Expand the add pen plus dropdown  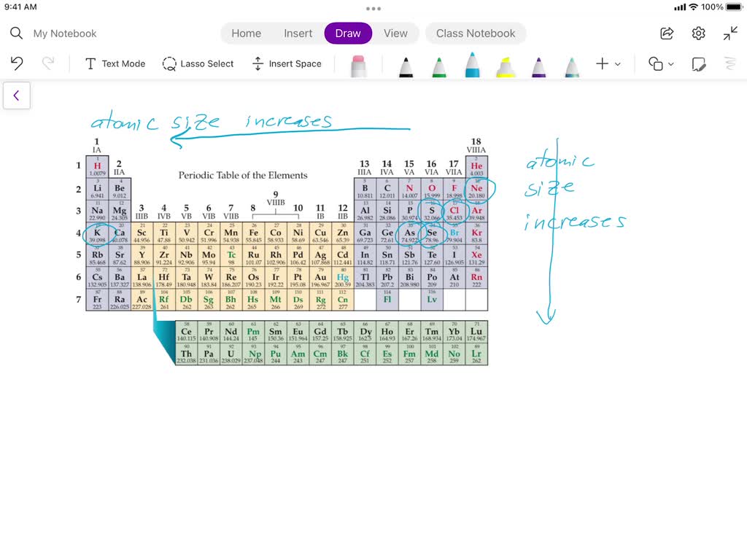pyautogui.click(x=608, y=64)
